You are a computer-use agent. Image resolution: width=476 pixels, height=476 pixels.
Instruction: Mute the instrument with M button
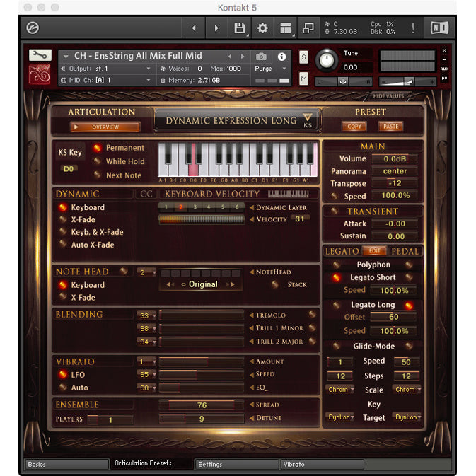pos(303,79)
